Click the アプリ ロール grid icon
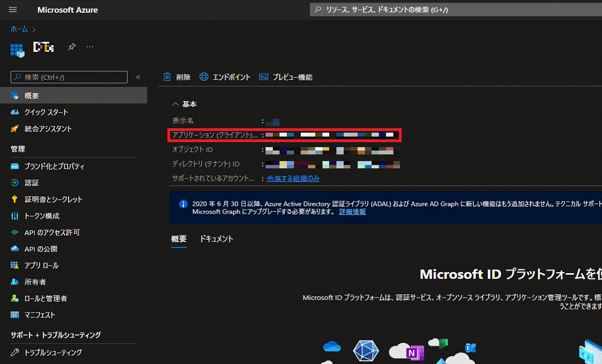Image resolution: width=602 pixels, height=364 pixels. pos(15,265)
